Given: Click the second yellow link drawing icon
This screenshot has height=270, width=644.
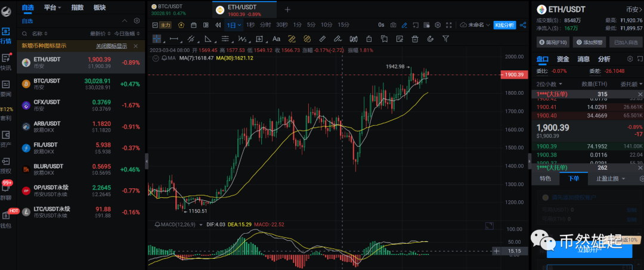Looking at the screenshot, I should tap(306, 39).
